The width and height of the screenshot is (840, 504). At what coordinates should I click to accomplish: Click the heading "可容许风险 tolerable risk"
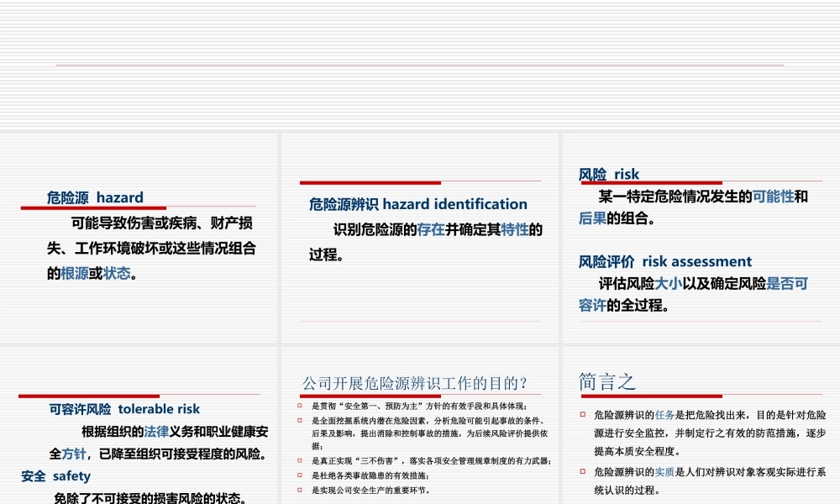pyautogui.click(x=124, y=409)
